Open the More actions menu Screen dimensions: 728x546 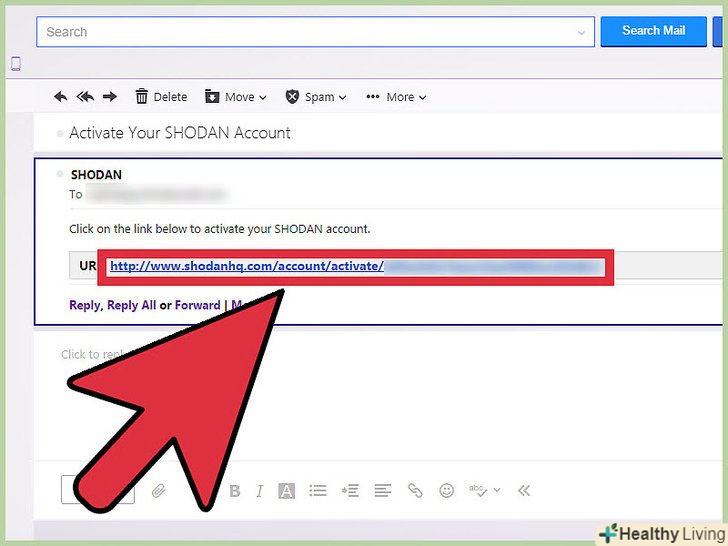tap(396, 97)
